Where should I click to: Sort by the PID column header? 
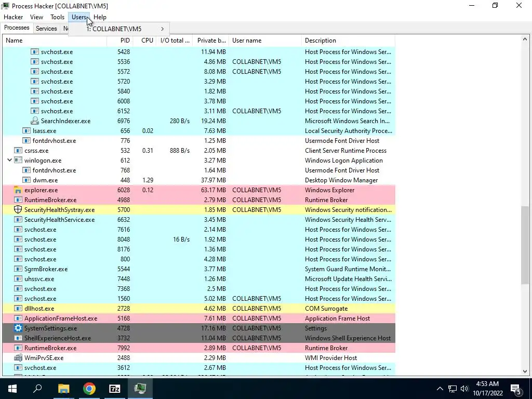click(119, 41)
